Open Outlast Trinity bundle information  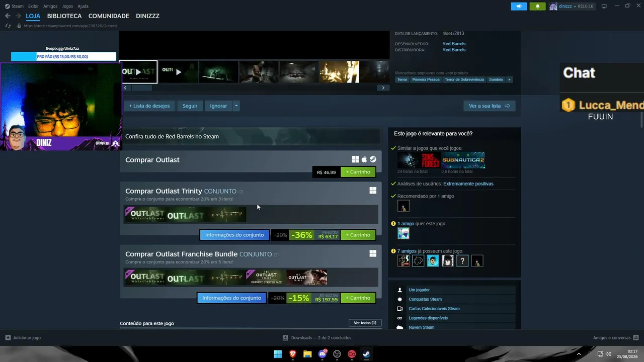pos(234,235)
